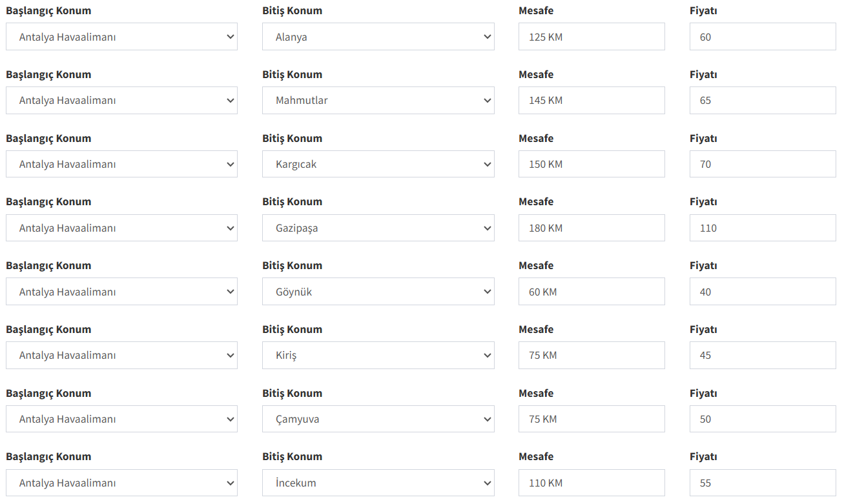Expand the Göynük end location dropdown
The width and height of the screenshot is (844, 504).
pos(378,292)
